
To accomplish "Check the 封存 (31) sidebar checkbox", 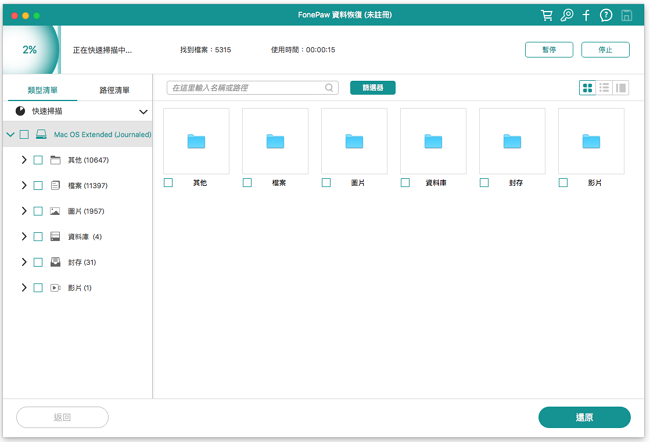I will tap(38, 262).
